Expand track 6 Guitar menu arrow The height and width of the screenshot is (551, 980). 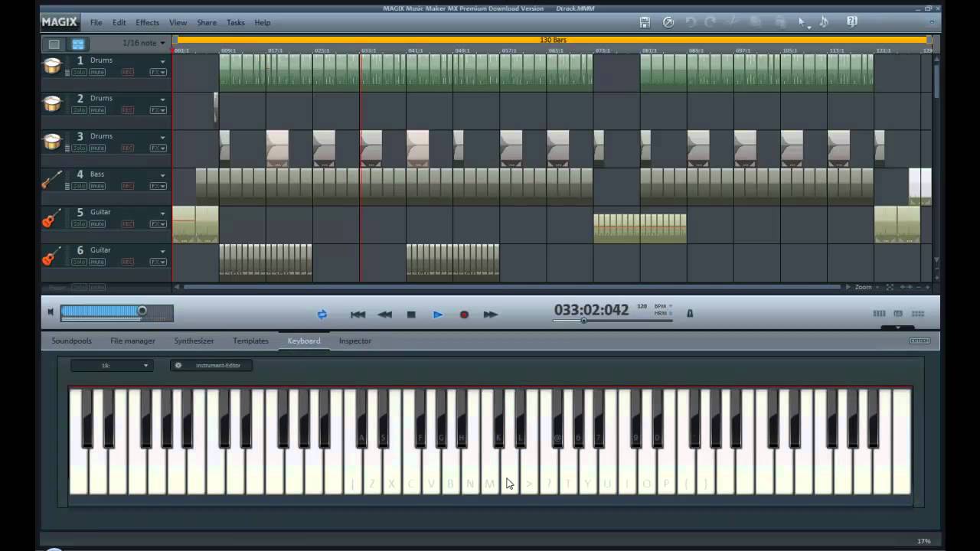click(162, 251)
